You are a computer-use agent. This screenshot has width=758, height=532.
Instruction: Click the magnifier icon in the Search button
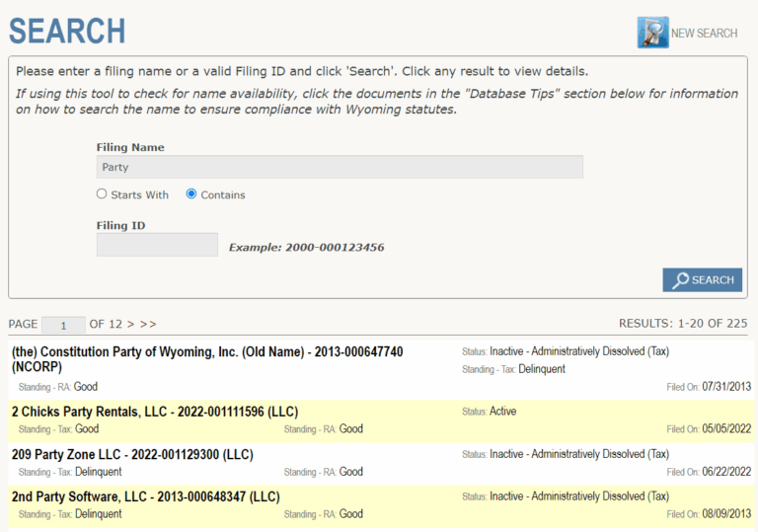point(680,280)
